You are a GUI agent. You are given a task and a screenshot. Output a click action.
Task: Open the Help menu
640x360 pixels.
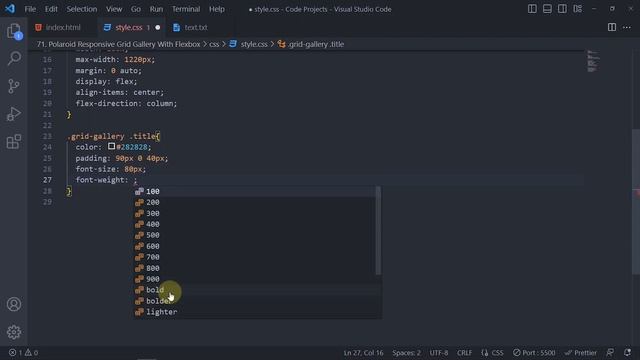(217, 9)
